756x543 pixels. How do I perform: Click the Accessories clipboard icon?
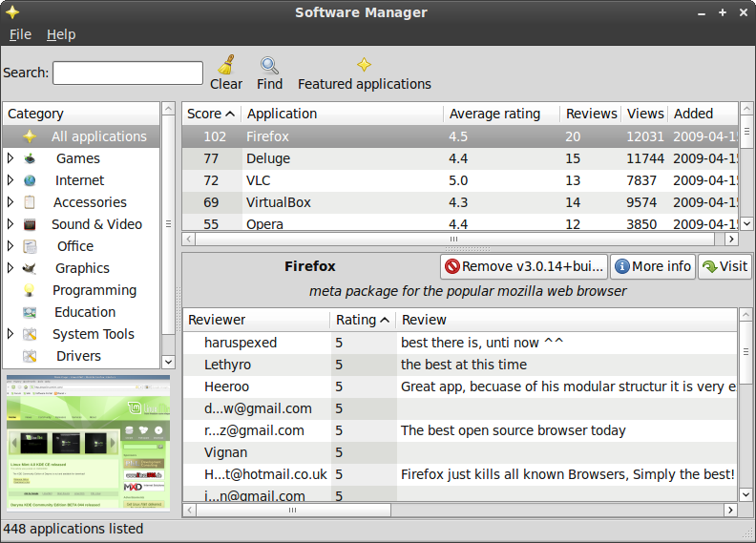coord(30,202)
